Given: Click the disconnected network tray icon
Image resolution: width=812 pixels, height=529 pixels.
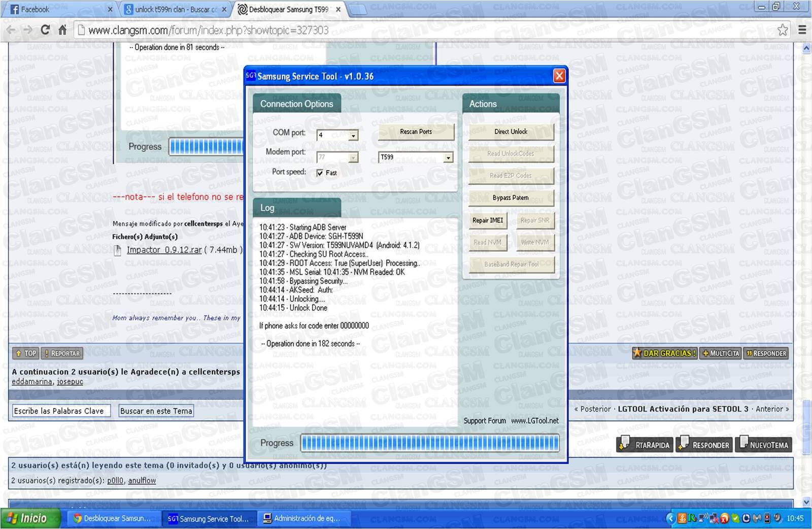Looking at the screenshot, I should [714, 518].
